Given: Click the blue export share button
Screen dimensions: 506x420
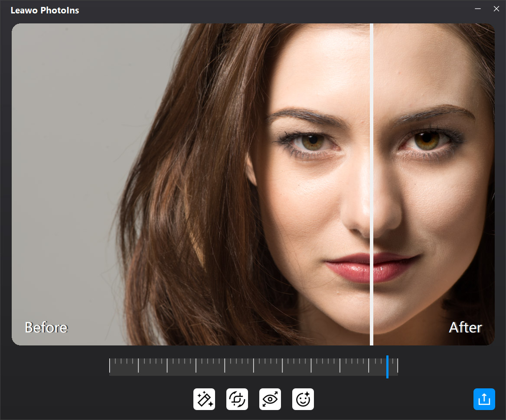Looking at the screenshot, I should pyautogui.click(x=484, y=399).
